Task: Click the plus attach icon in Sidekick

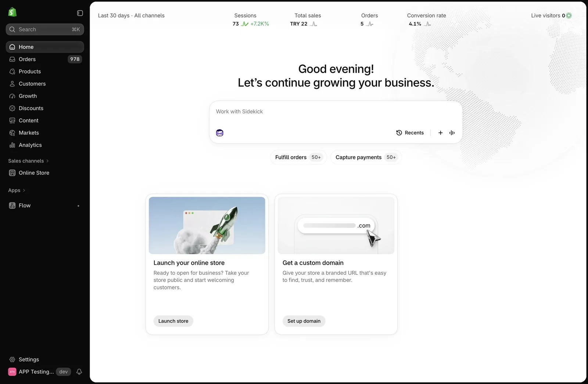Action: click(x=440, y=133)
